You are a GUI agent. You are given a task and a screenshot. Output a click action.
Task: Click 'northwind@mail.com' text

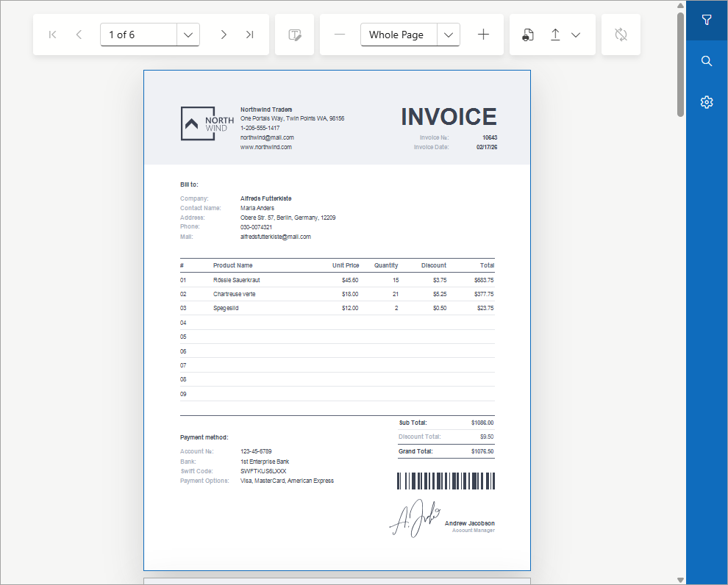point(267,137)
